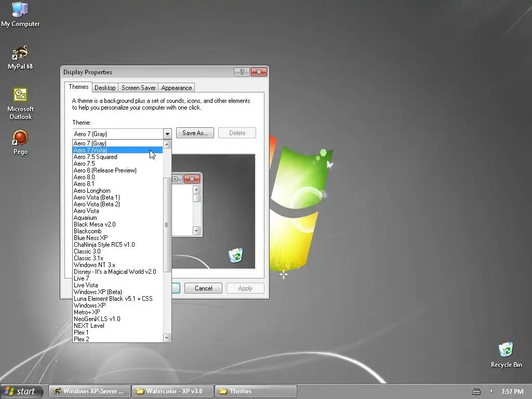Collapse the Theme combo box arrow
Image resolution: width=532 pixels, height=399 pixels.
167,134
